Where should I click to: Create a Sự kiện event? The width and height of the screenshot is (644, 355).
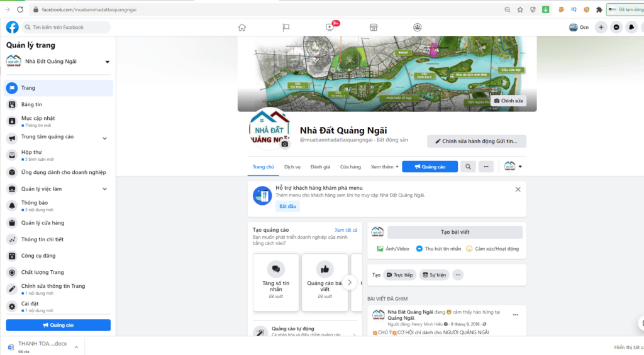pyautogui.click(x=434, y=275)
